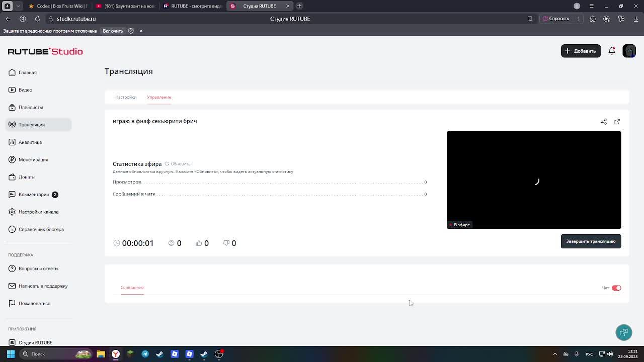Select the Сообщения chat tab
Screen dimensions: 644x362
click(132, 288)
